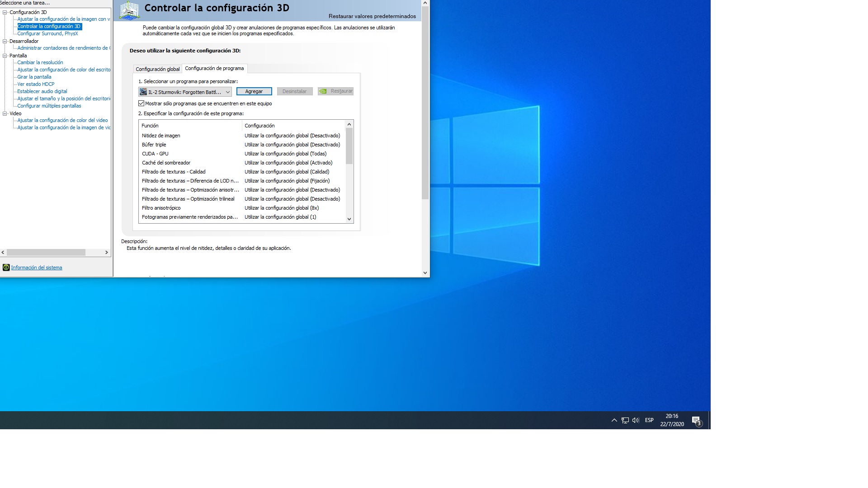Click 'Restaurar valores predeterminados'
Viewport: 868px width, 488px height.
click(372, 16)
